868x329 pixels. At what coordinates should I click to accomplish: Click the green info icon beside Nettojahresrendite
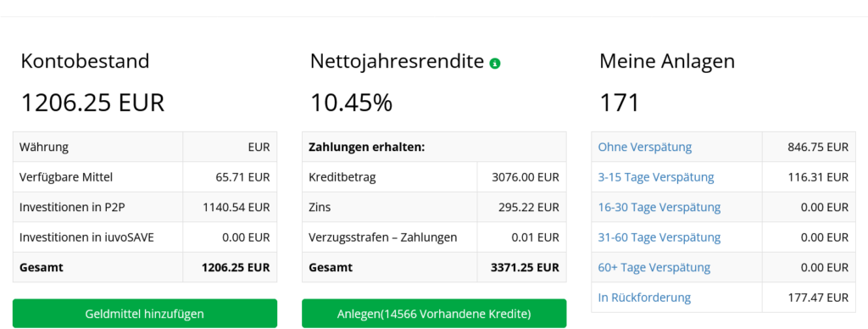point(494,64)
